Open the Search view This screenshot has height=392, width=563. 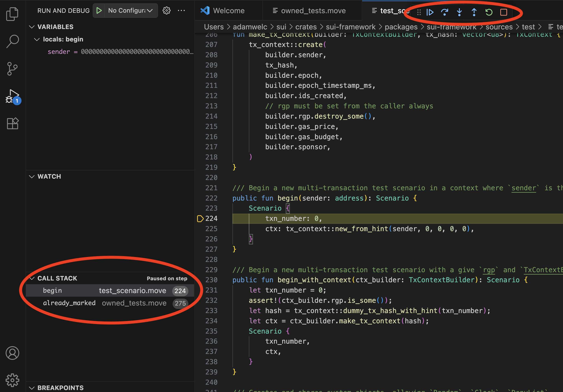[x=12, y=41]
